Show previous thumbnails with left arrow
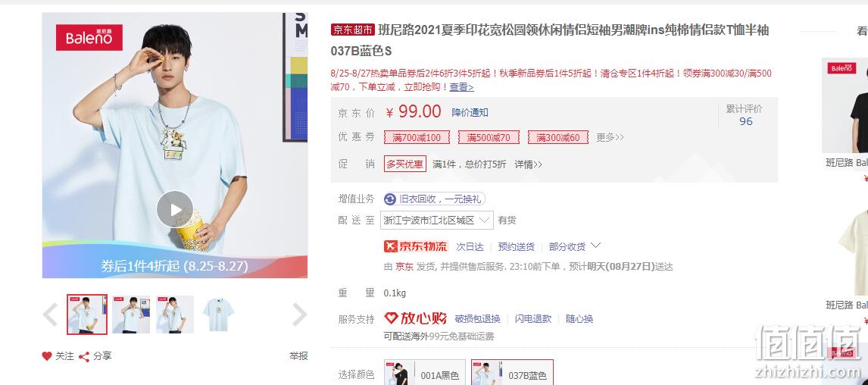This screenshot has width=868, height=385. click(51, 315)
